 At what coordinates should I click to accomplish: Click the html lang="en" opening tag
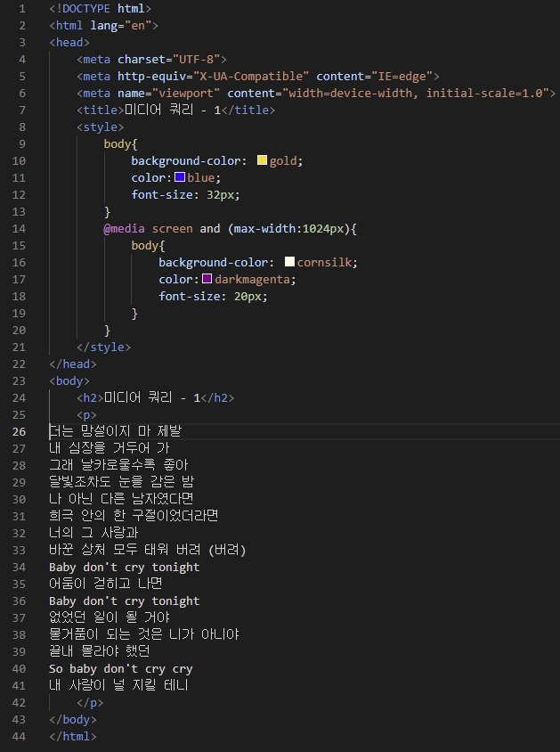pos(103,26)
